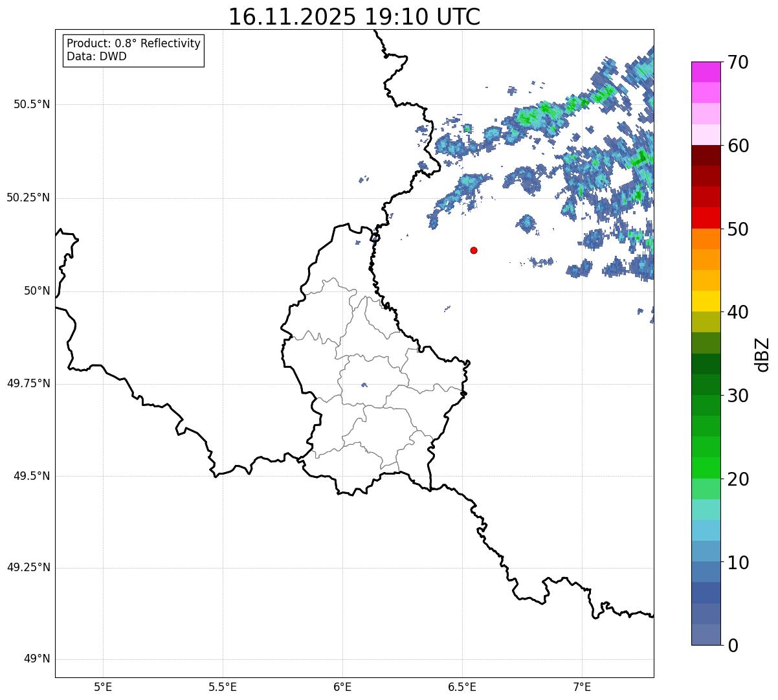Click the 'Product: 0.8° Reflectivity' text
This screenshot has height=700, width=778.
[x=134, y=43]
